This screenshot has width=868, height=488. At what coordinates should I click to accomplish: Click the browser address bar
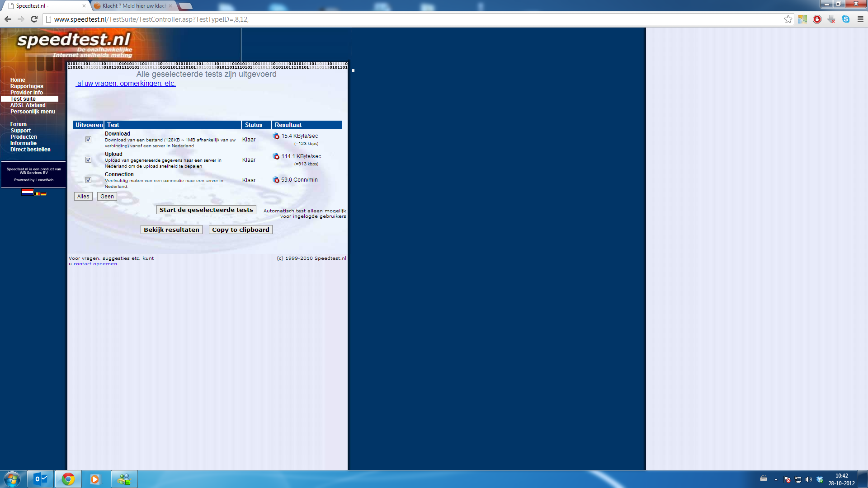coord(407,19)
